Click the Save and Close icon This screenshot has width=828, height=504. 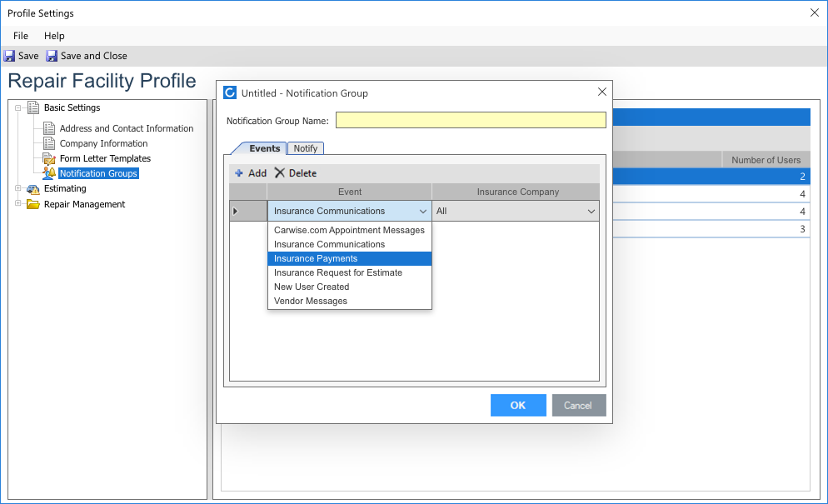pos(52,56)
